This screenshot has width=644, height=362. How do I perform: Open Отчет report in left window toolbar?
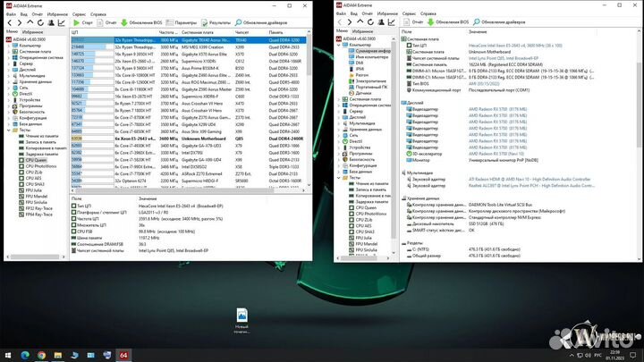tap(106, 22)
